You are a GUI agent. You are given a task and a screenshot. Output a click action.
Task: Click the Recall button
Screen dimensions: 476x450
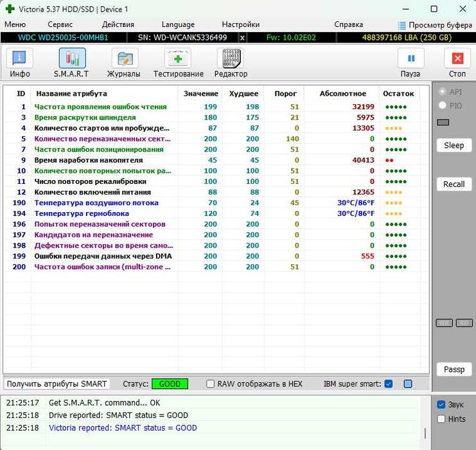click(x=454, y=184)
